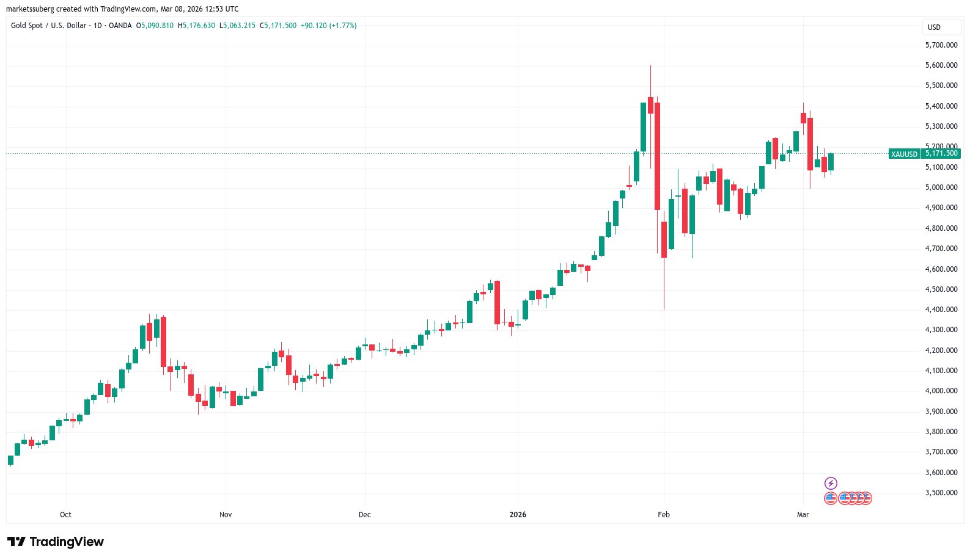Click the Feb label on time axis

tap(664, 515)
